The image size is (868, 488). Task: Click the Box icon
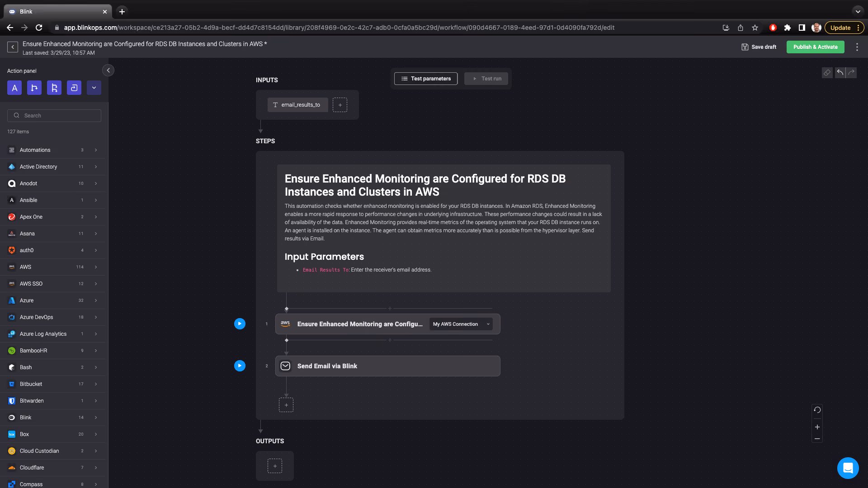12,434
